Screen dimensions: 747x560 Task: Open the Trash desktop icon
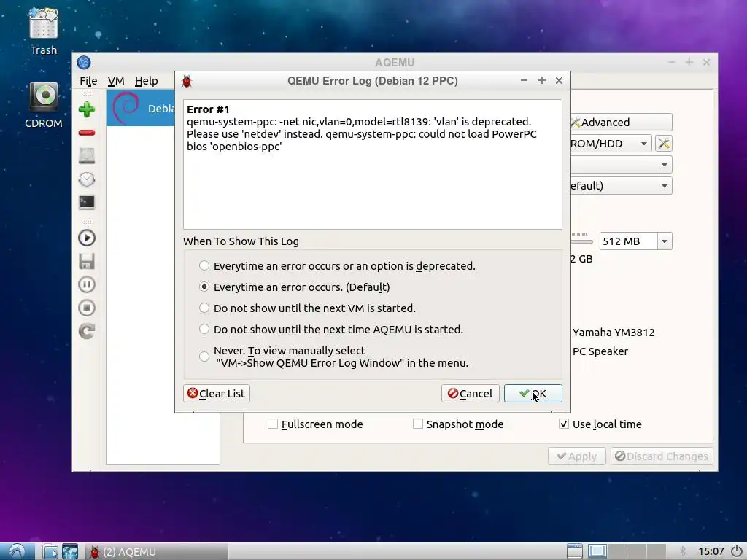pyautogui.click(x=43, y=31)
